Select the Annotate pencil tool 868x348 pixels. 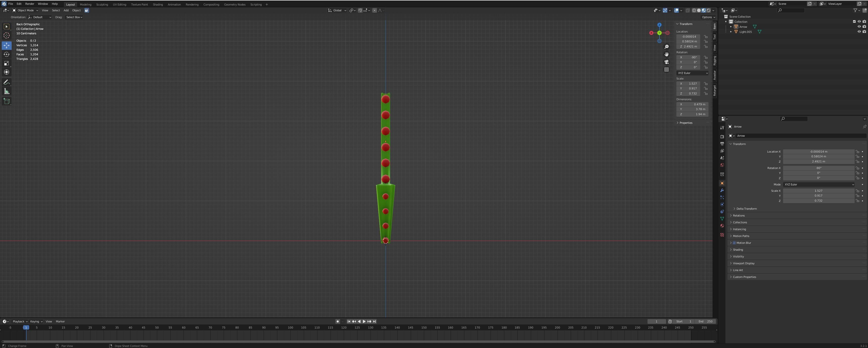6,82
